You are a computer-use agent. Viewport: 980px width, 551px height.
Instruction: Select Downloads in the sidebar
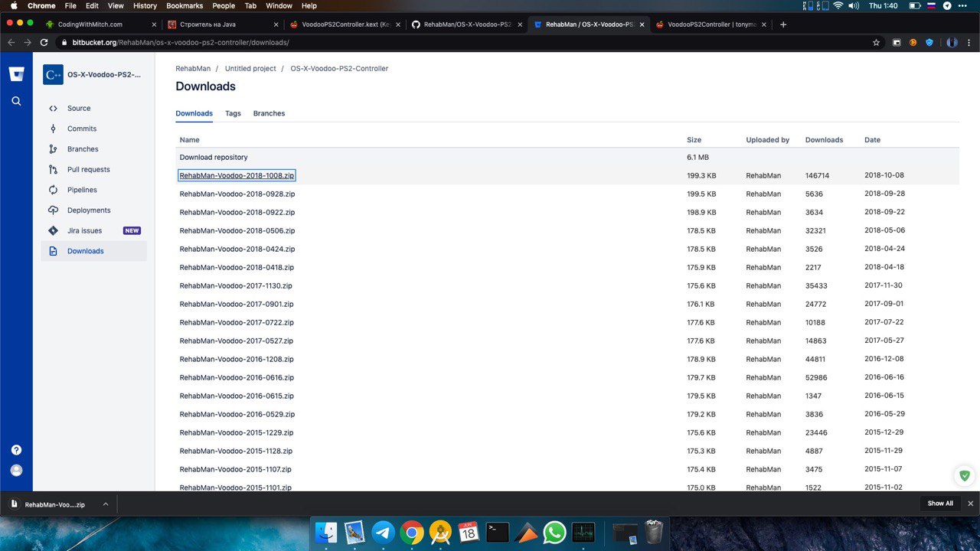tap(93, 251)
